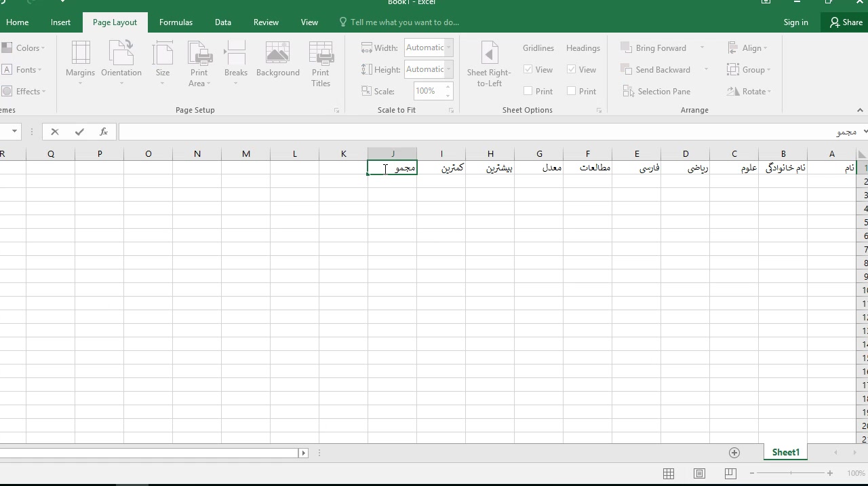Click Bring Forward
The width and height of the screenshot is (868, 486).
coord(654,48)
